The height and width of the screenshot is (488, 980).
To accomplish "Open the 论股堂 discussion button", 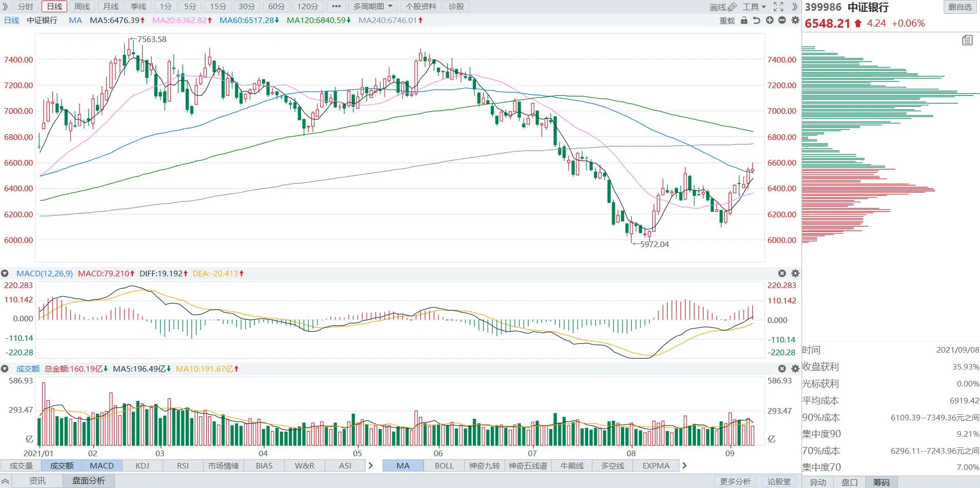I will (x=779, y=481).
